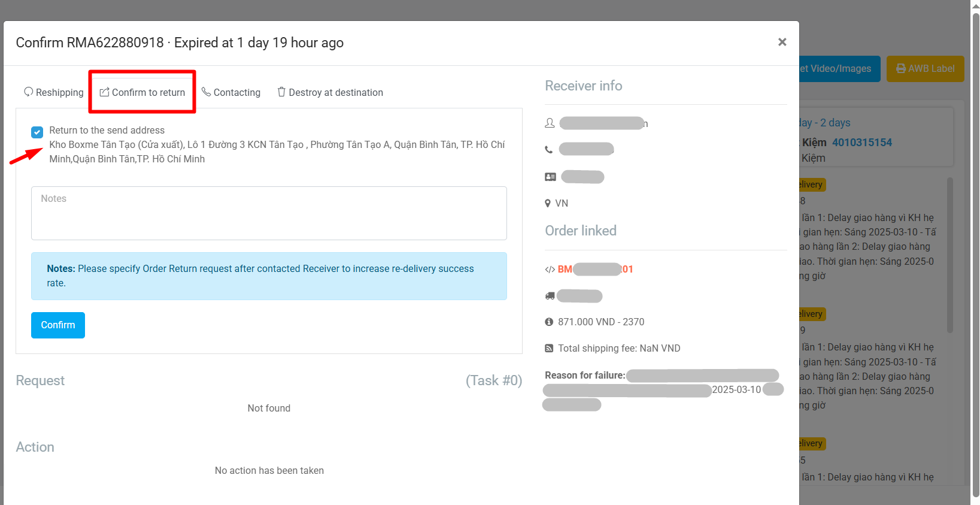Click the receiver ID card icon
The image size is (980, 505).
click(550, 177)
